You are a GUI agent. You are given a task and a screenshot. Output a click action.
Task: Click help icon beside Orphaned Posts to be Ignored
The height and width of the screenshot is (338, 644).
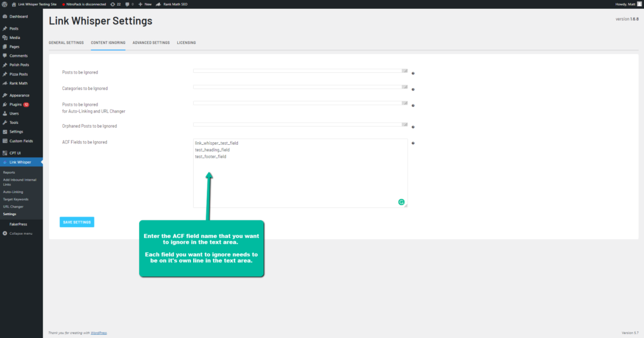pos(413,127)
